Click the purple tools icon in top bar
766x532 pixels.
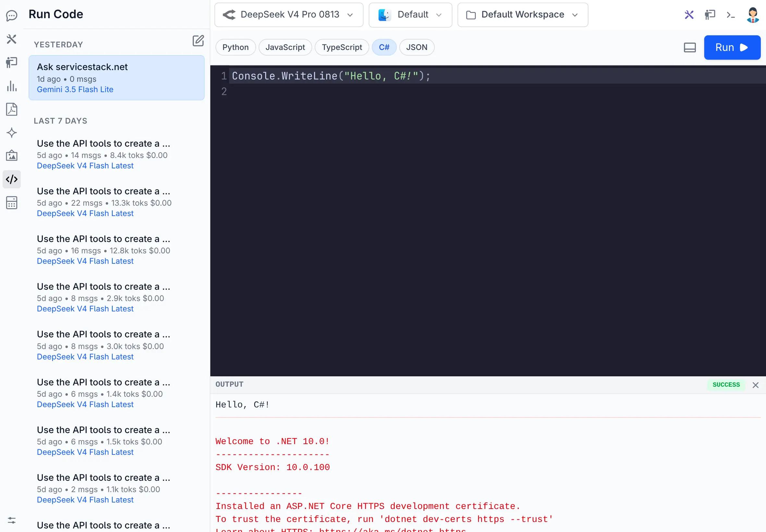(x=689, y=15)
